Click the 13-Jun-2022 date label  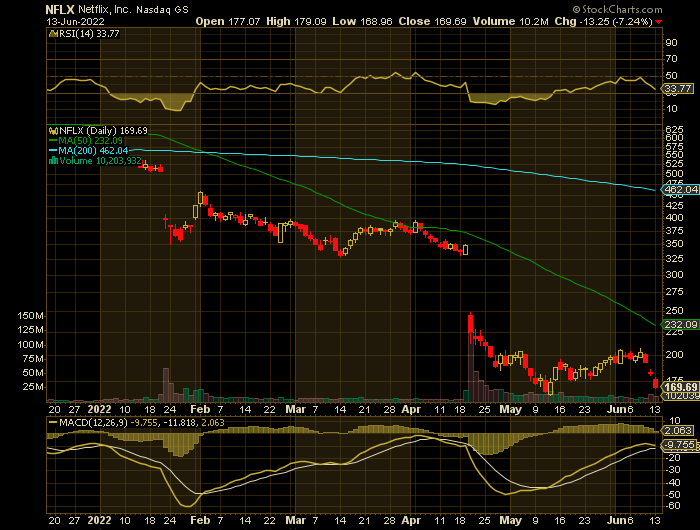[75, 21]
